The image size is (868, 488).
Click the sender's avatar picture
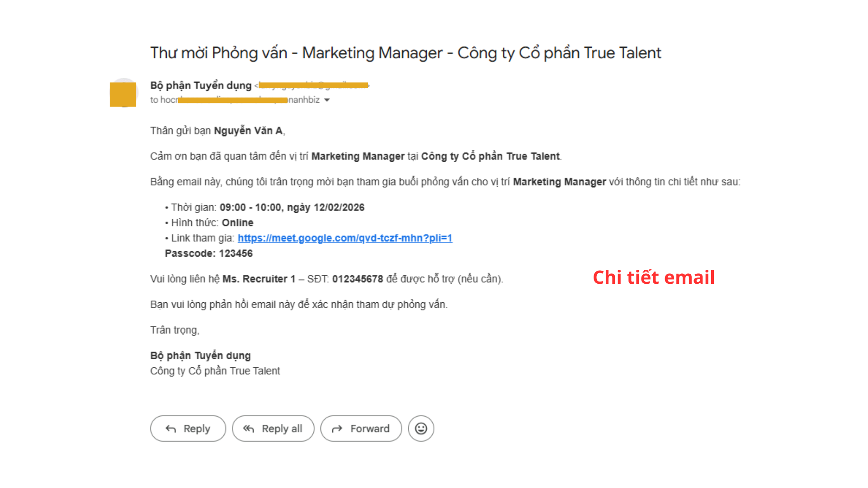pos(123,94)
